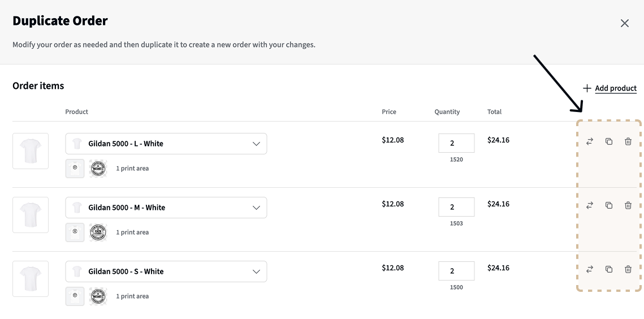
Task: Open the large t-shirt thumbnail of the L item
Action: [x=31, y=151]
